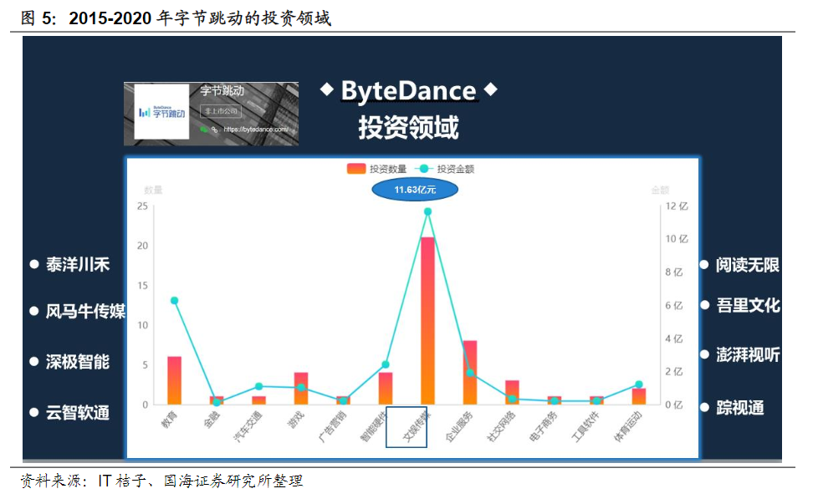
Task: Click the 资料来源 source note
Action: click(161, 481)
